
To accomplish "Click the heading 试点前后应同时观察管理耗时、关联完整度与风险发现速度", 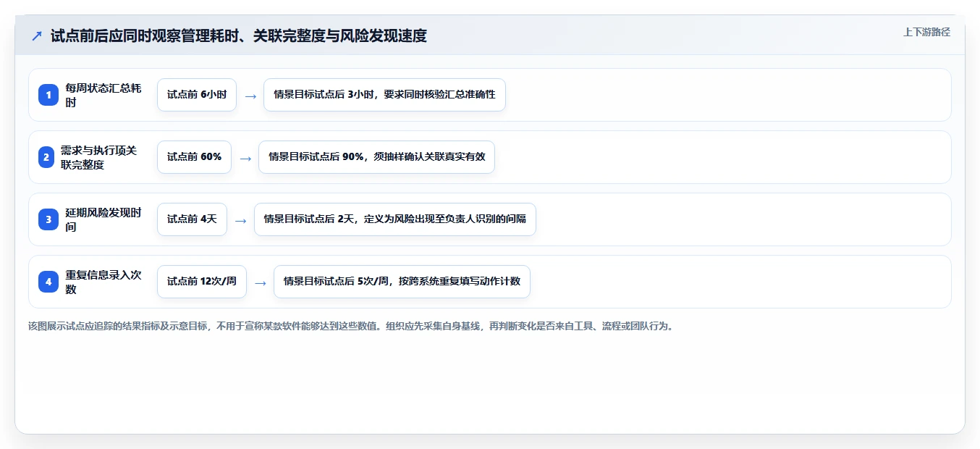I will (239, 35).
